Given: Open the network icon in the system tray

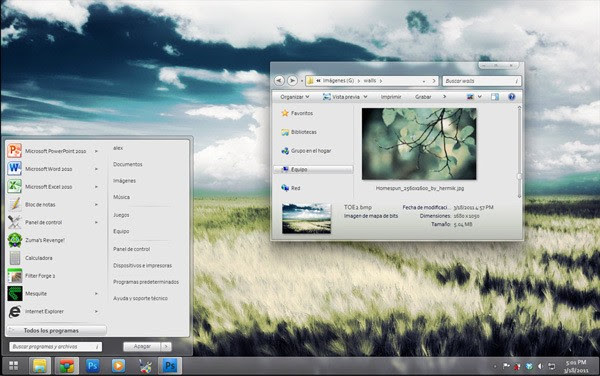Looking at the screenshot, I should 551,366.
